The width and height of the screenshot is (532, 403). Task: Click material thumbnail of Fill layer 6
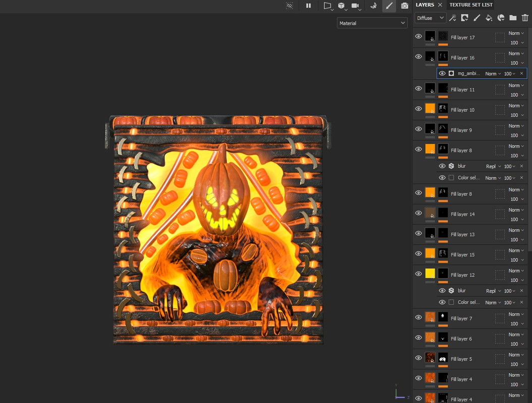430,337
